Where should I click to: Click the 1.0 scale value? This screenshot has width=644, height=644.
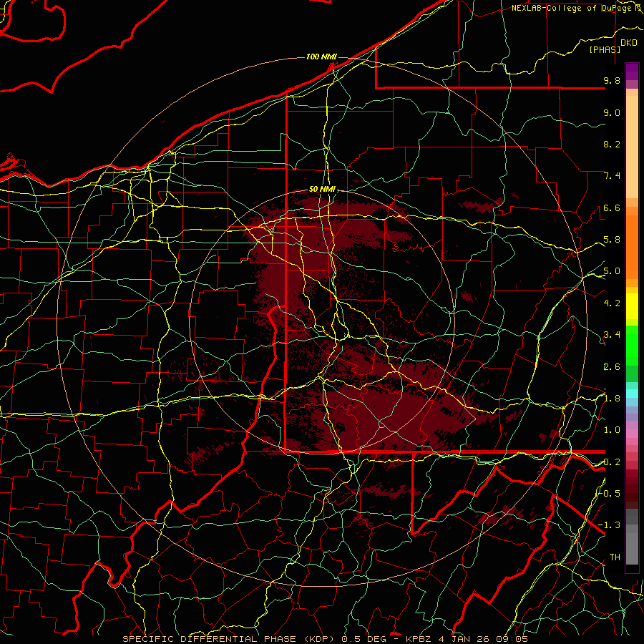tap(612, 430)
